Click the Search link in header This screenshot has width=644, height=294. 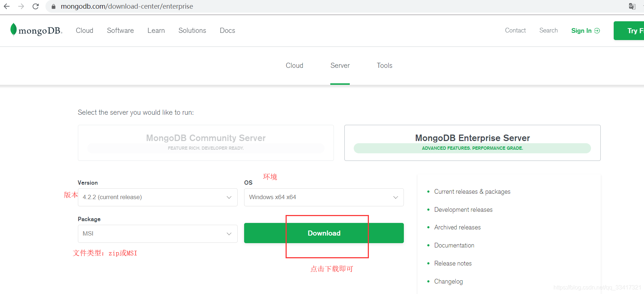(x=548, y=30)
